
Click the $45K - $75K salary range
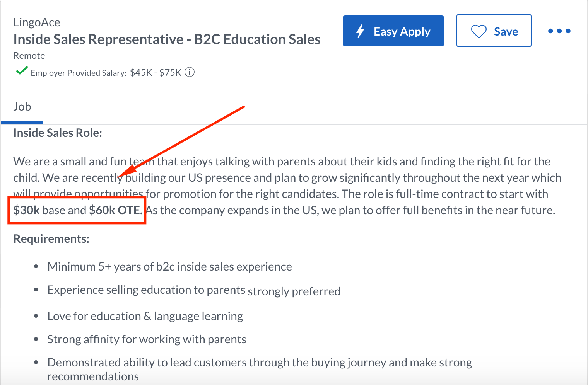pos(156,73)
